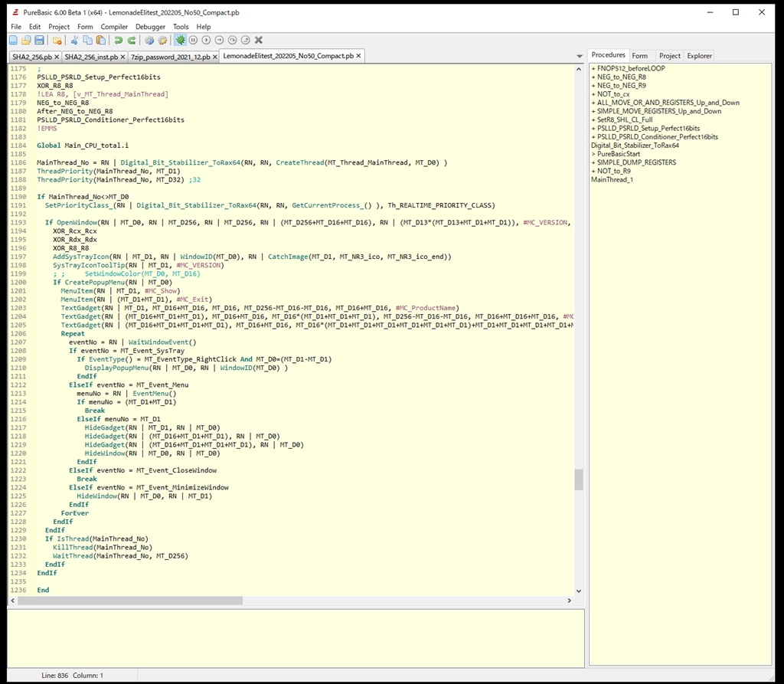Image resolution: width=784 pixels, height=684 pixels.
Task: Click the Paste clipboard icon
Action: 100,40
